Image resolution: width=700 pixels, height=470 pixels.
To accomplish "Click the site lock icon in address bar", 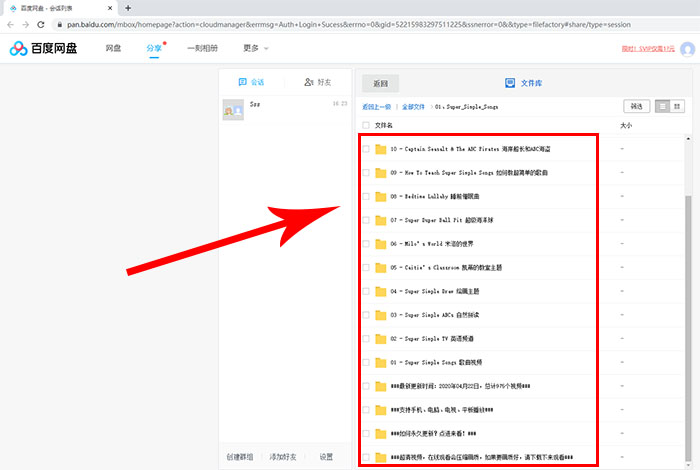I will point(60,25).
